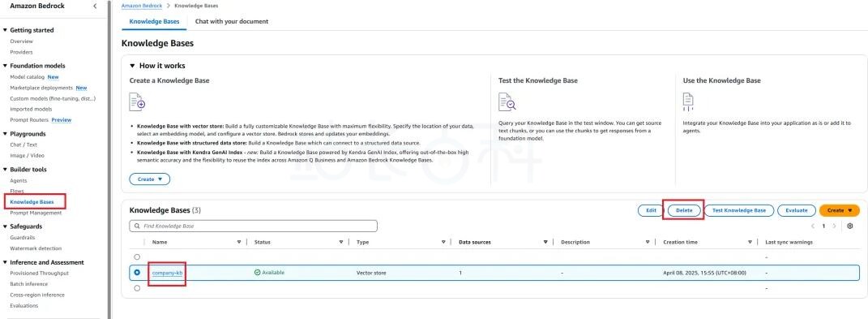Select the radio button for company-kb row

[137, 273]
